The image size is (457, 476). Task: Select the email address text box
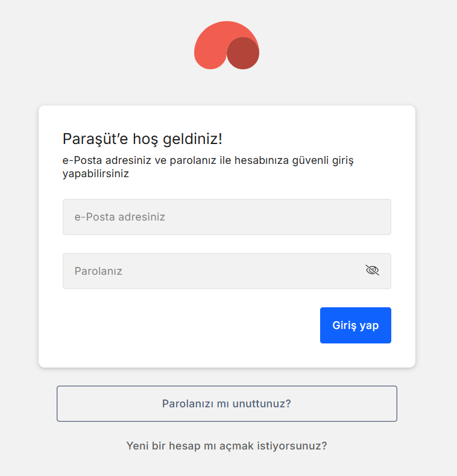pyautogui.click(x=227, y=217)
